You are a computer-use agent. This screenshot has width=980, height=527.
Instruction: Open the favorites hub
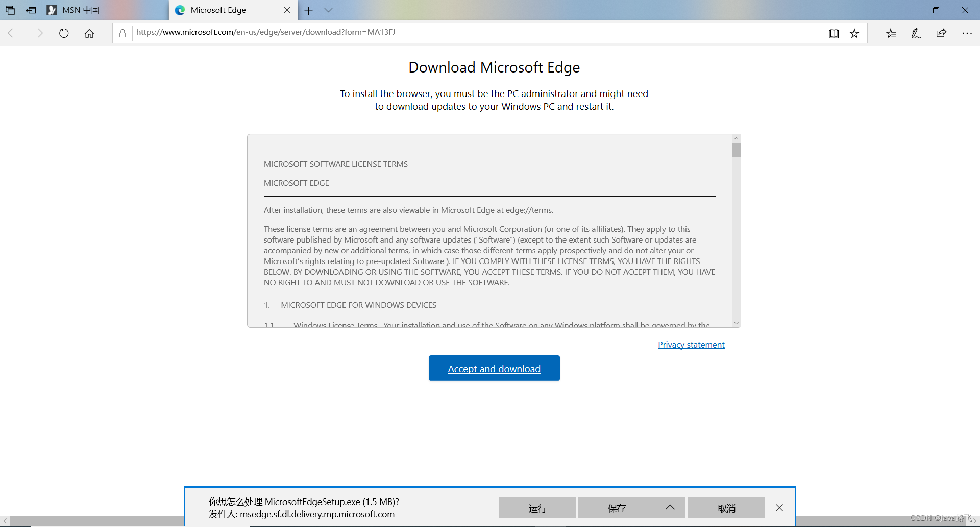point(891,33)
